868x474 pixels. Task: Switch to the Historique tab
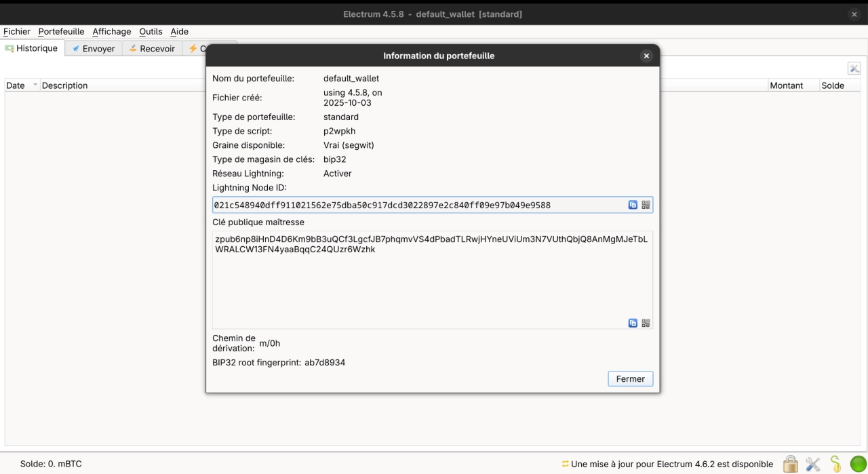tap(33, 48)
